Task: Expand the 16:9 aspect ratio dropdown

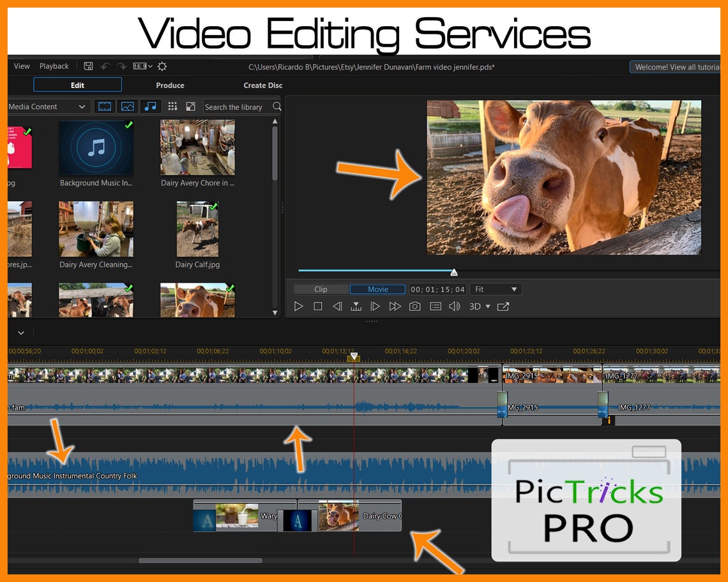Action: [x=142, y=66]
